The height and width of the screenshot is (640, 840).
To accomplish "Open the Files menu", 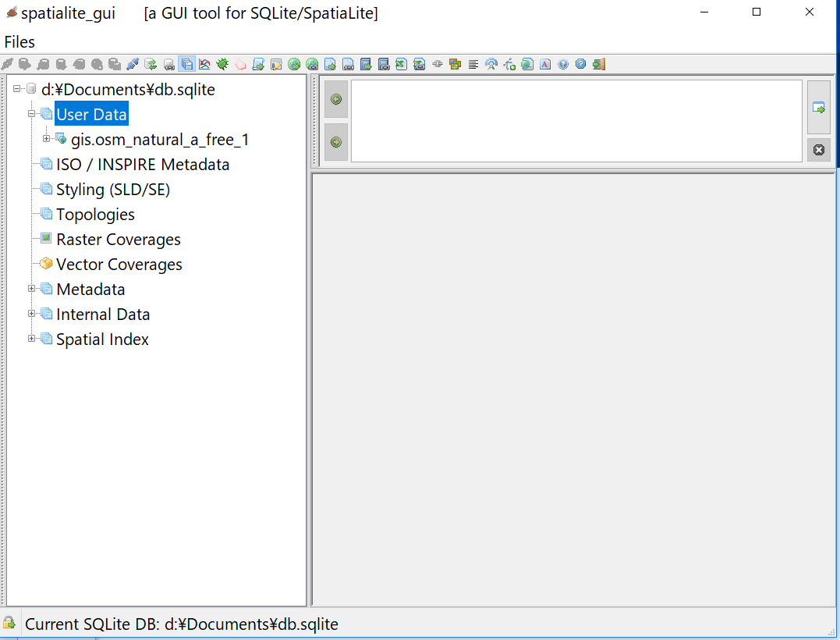I will (19, 42).
